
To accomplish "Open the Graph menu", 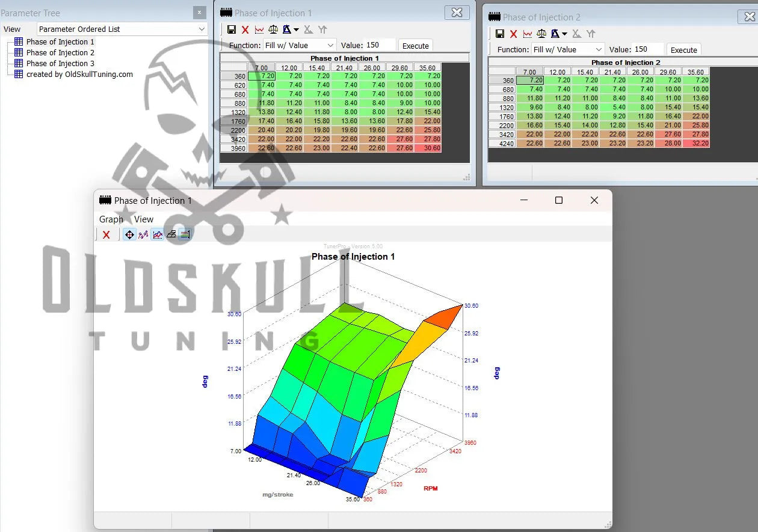I will 111,219.
